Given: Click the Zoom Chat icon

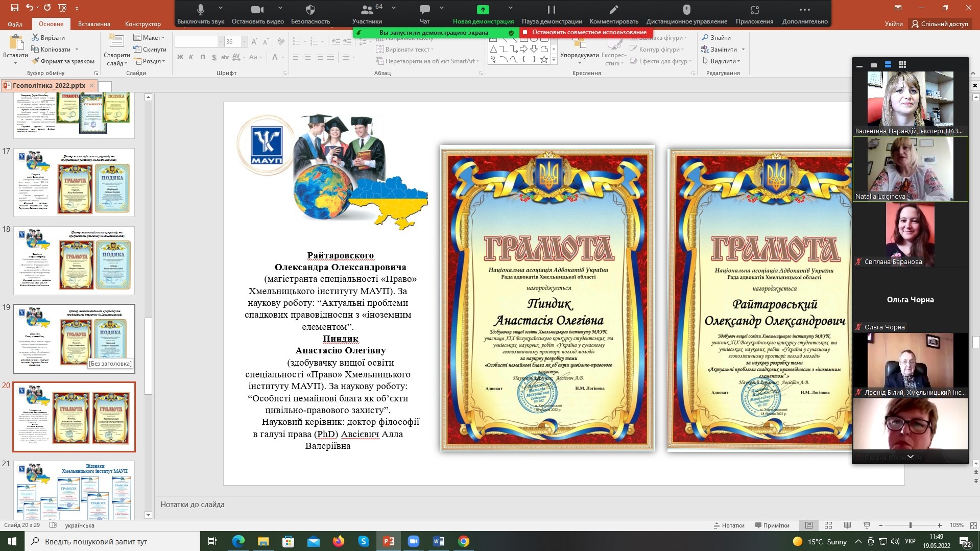Looking at the screenshot, I should [424, 10].
